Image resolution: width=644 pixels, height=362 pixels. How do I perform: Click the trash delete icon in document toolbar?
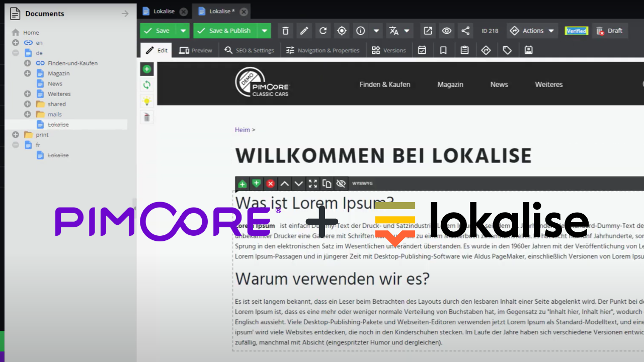point(285,31)
